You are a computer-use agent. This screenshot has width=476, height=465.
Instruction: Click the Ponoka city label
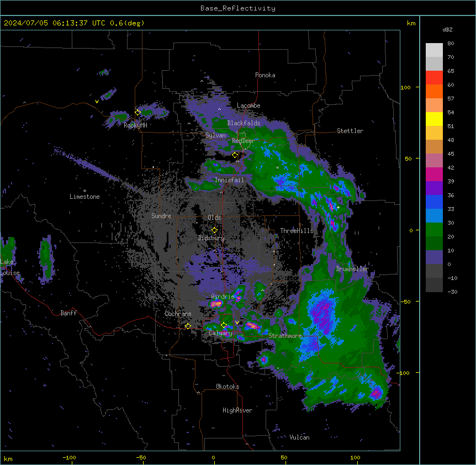point(265,75)
